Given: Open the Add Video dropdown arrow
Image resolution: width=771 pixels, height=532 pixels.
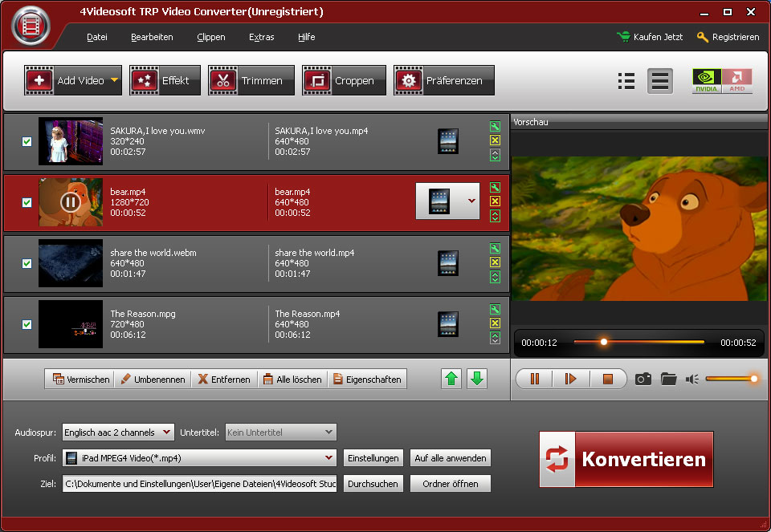Looking at the screenshot, I should pos(114,80).
